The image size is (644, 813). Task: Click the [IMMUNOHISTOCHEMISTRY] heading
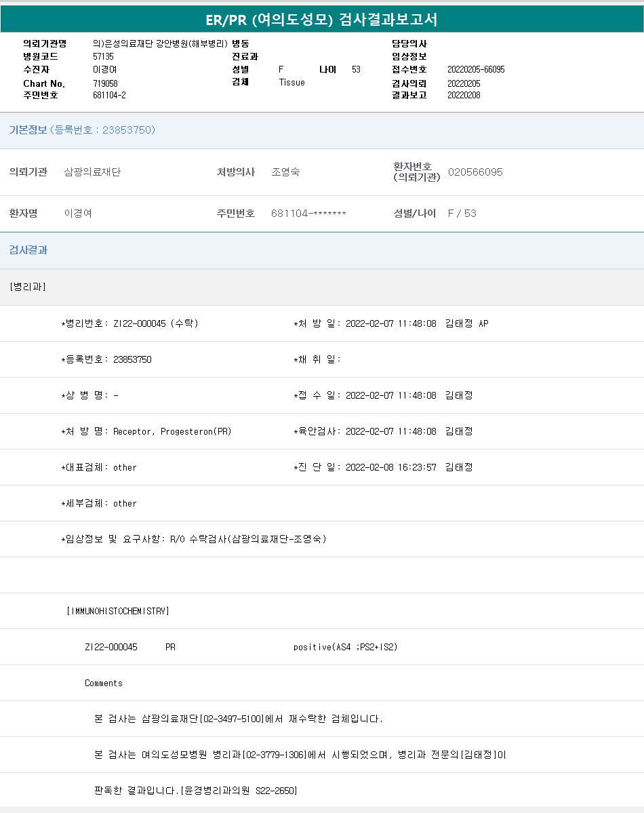point(118,612)
